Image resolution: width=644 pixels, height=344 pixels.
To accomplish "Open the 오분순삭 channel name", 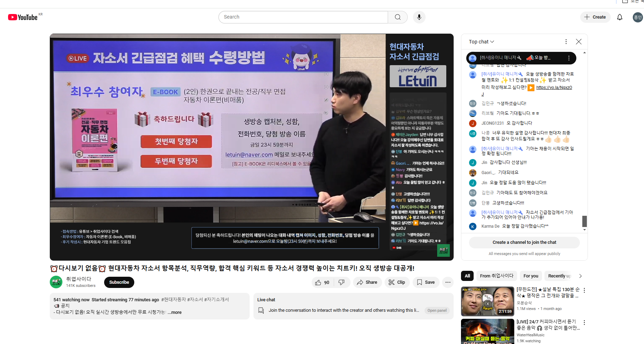I will pyautogui.click(x=524, y=303).
